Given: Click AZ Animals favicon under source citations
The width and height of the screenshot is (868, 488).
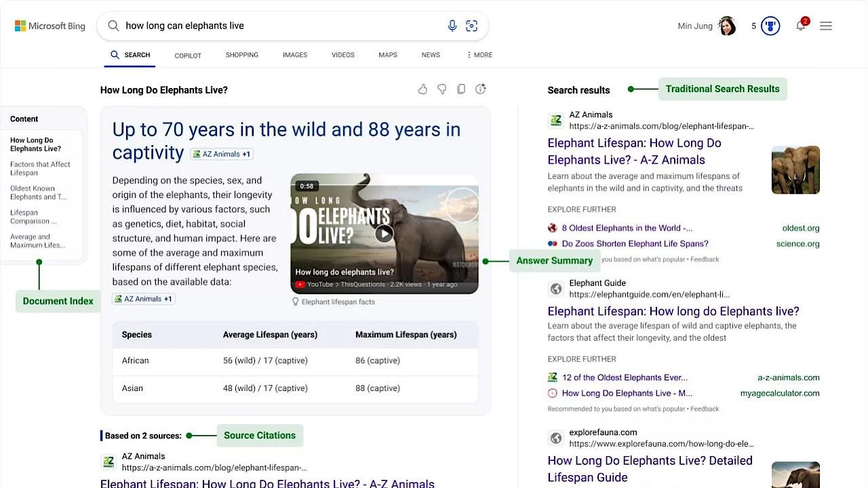Looking at the screenshot, I should coord(108,462).
